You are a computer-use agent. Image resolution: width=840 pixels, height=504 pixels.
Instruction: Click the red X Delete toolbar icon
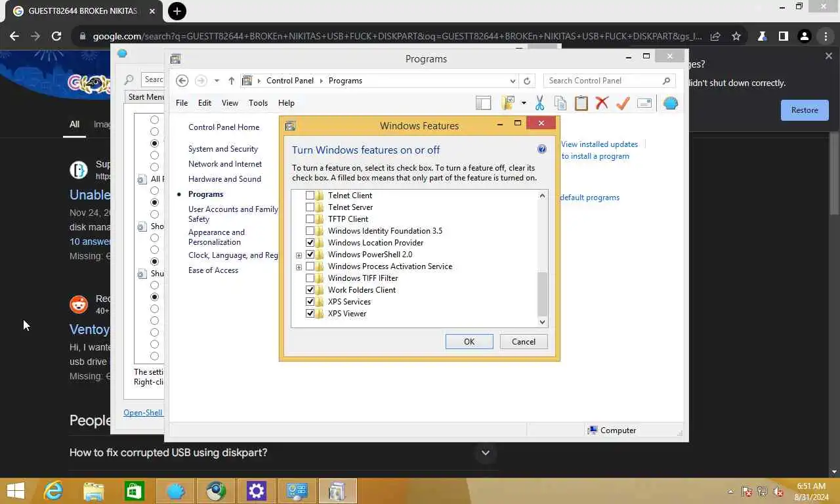click(x=602, y=103)
